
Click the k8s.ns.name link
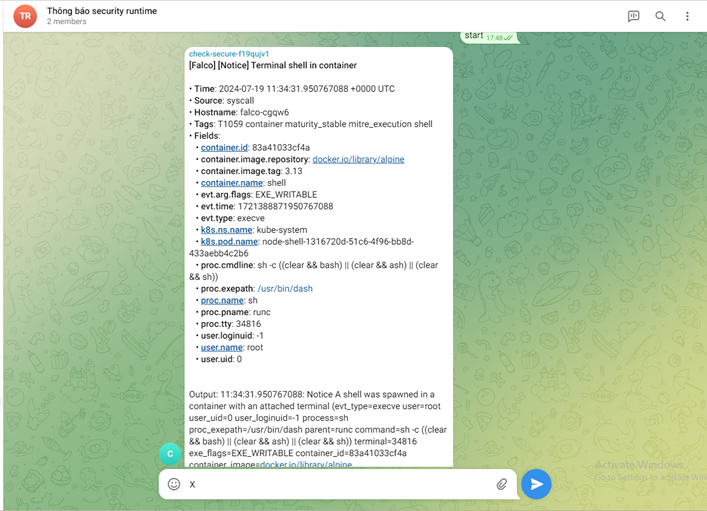[x=225, y=229]
